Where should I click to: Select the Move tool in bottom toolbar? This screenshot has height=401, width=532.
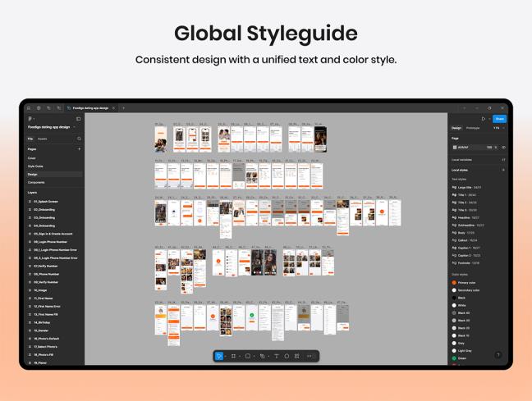(x=219, y=356)
